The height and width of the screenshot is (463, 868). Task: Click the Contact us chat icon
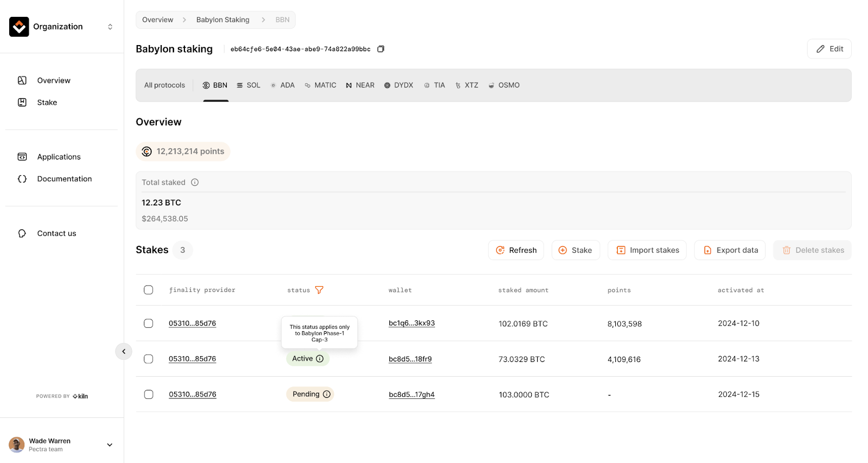(22, 233)
